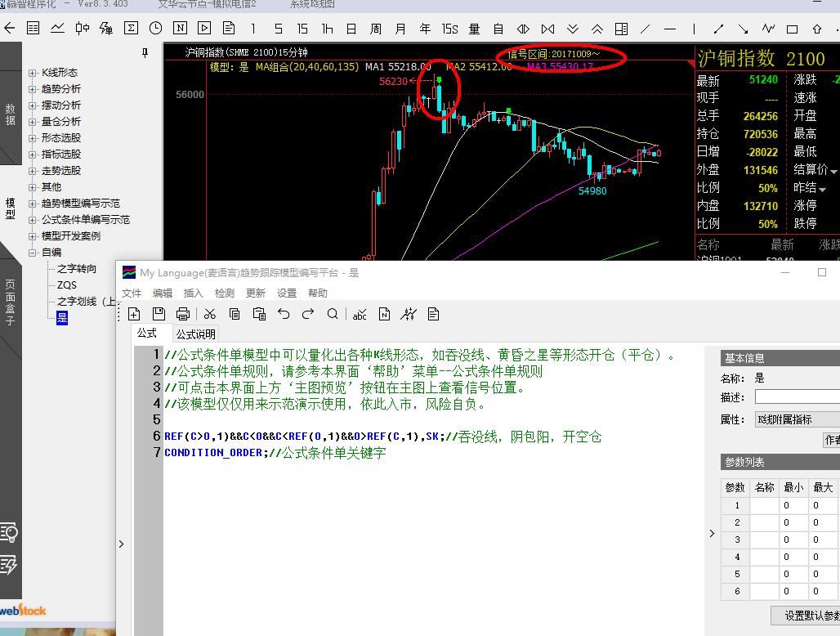
Task: Select the vertical line drawing tool
Action: click(694, 29)
